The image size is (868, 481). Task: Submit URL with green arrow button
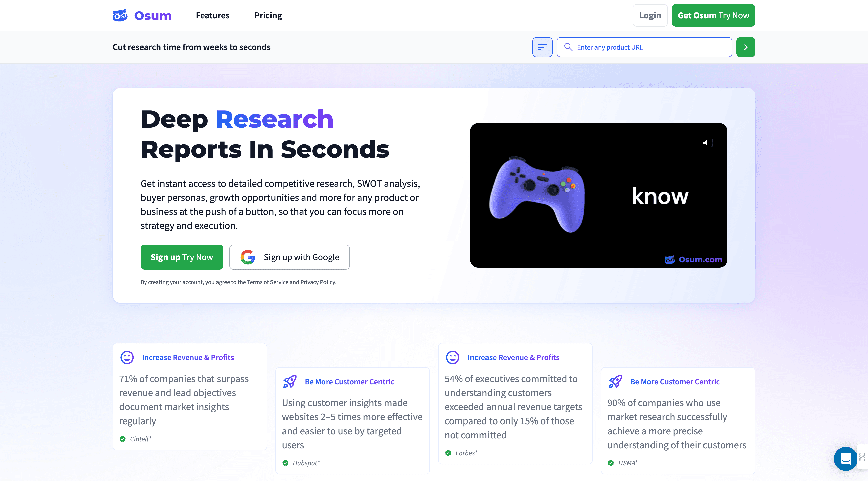point(746,47)
